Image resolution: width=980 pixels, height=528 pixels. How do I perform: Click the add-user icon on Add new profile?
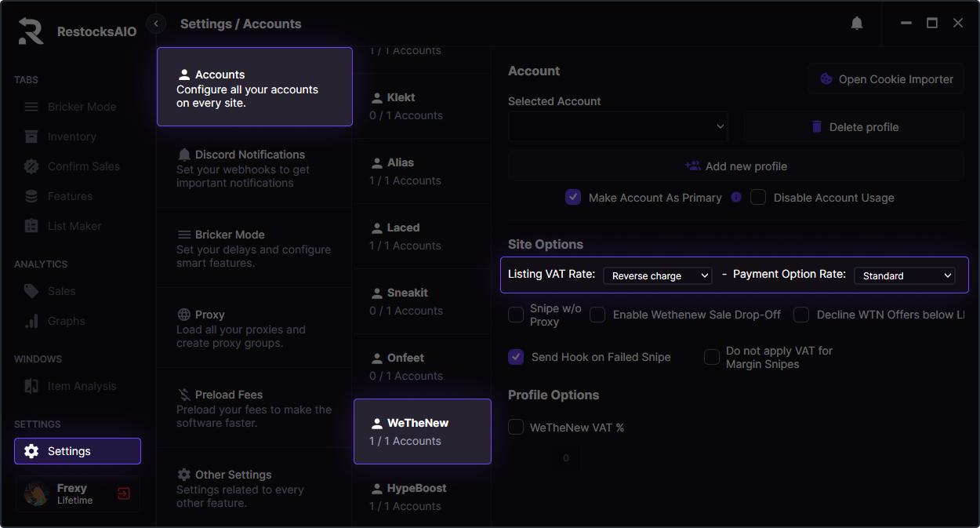[x=693, y=166]
